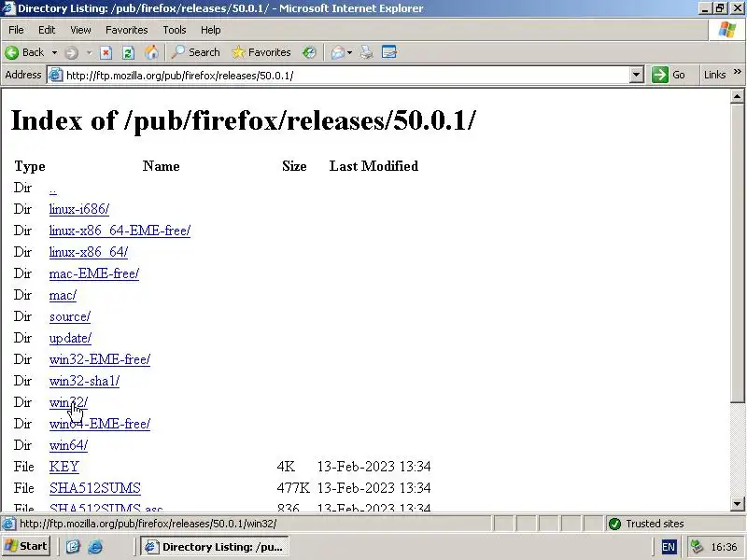
Task: Click the Forward arrow icon
Action: 71,52
